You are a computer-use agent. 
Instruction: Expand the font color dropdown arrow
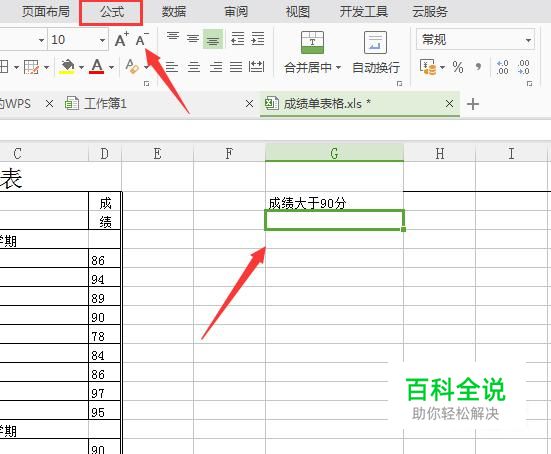click(111, 67)
